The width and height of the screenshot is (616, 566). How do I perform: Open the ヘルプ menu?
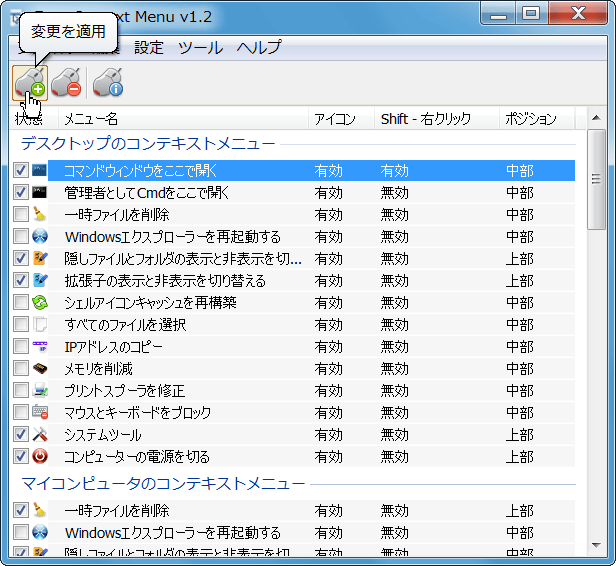coord(259,48)
